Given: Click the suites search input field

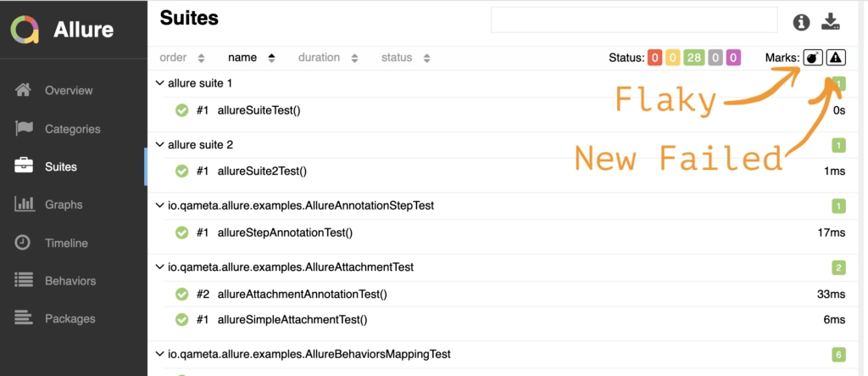Looking at the screenshot, I should click(633, 20).
